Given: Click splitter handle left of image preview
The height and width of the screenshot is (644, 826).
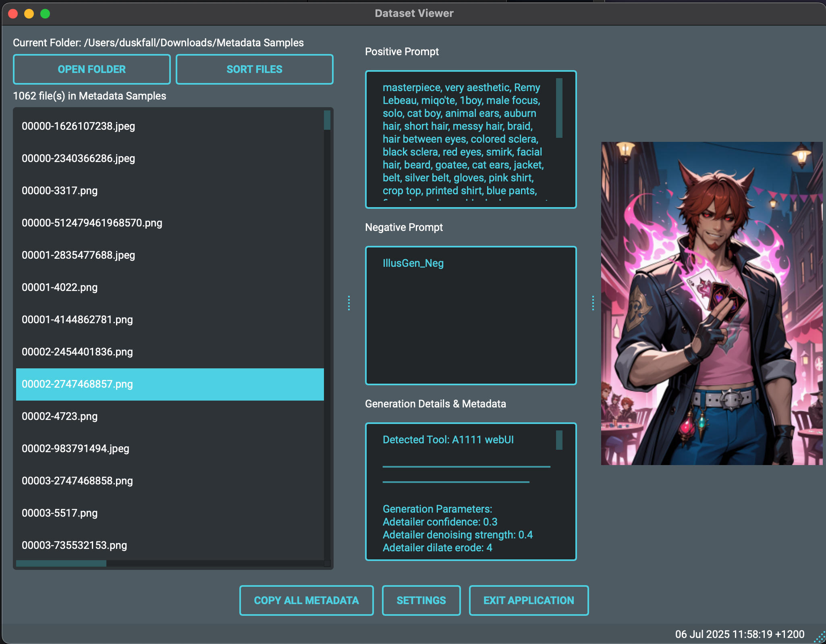Looking at the screenshot, I should coord(593,303).
